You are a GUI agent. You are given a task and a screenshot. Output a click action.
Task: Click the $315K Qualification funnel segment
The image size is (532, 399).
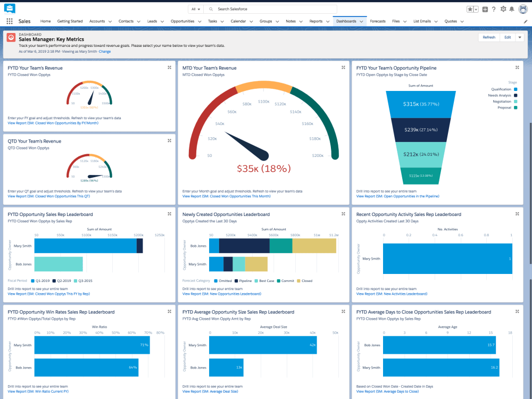pos(421,104)
